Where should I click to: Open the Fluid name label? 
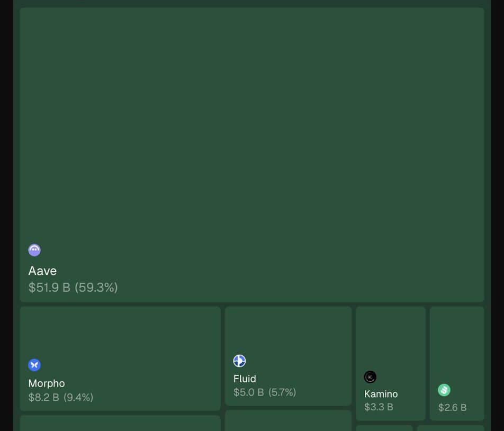point(245,379)
